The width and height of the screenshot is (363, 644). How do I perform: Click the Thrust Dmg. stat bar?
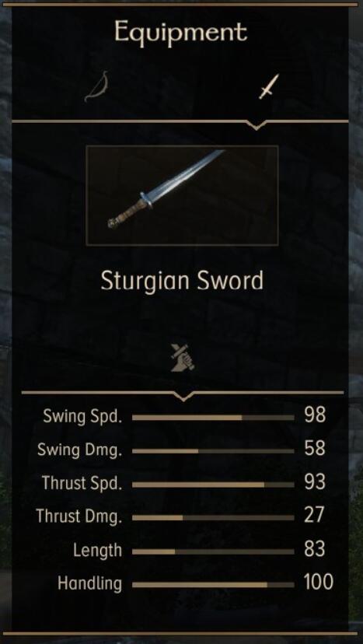[x=213, y=518]
